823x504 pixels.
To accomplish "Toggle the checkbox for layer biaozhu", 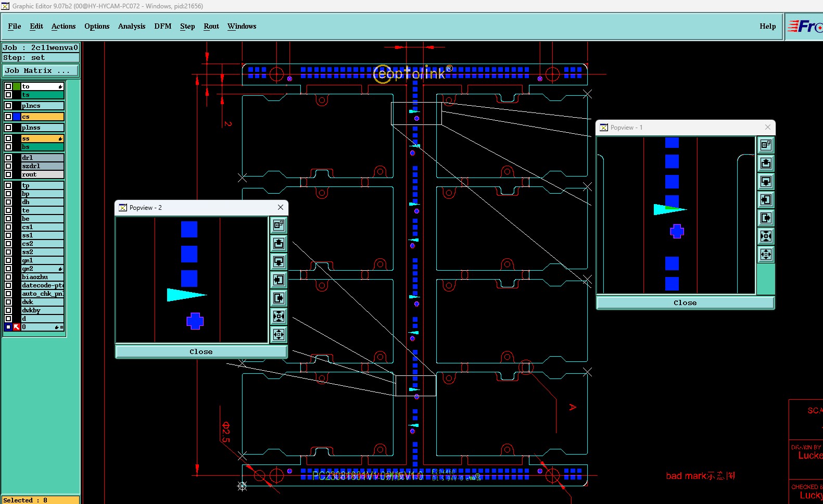I will pyautogui.click(x=8, y=277).
